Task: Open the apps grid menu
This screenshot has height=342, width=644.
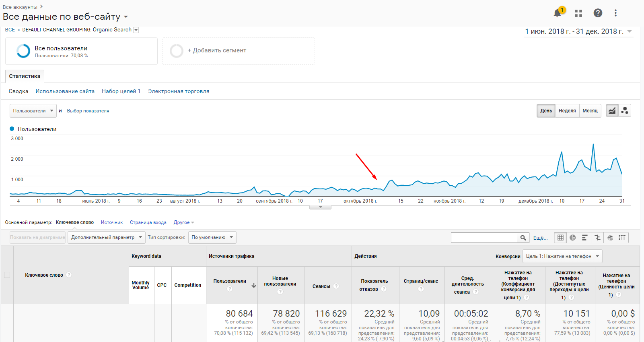Action: pos(578,13)
